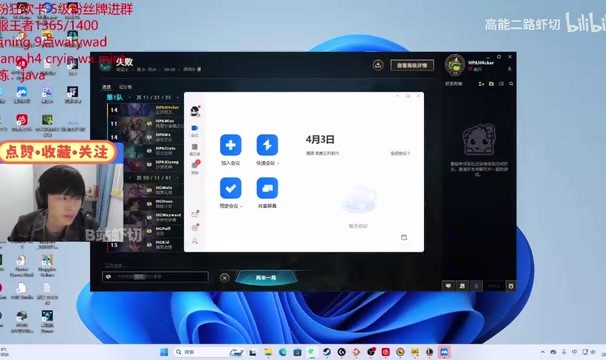
Task: Open the mail icon in the meeting sidebar
Action: tap(195, 214)
